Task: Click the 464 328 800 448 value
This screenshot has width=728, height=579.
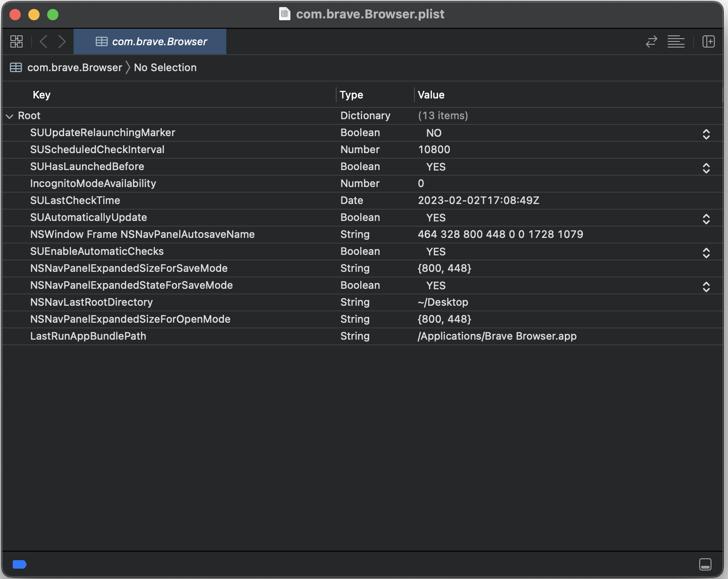Action: tap(500, 235)
